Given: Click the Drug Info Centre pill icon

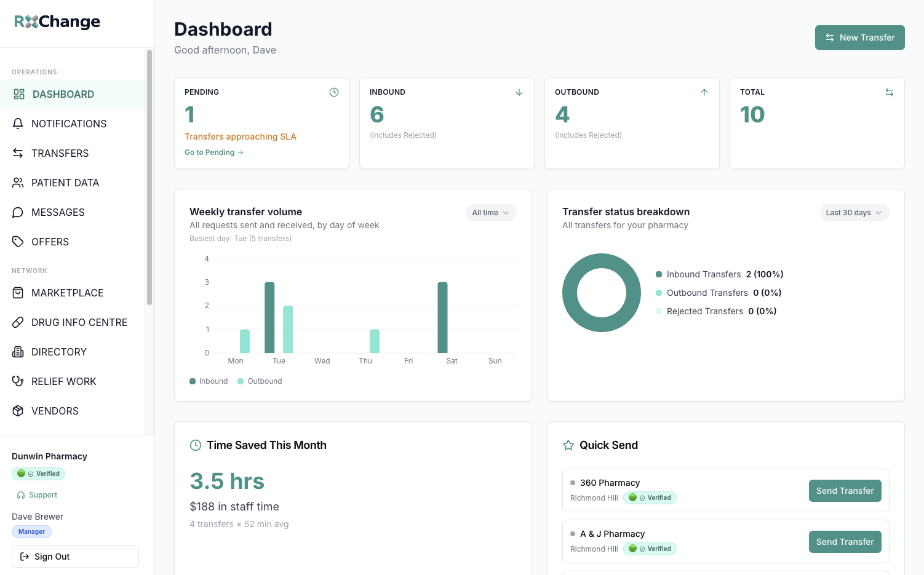Looking at the screenshot, I should pos(18,322).
